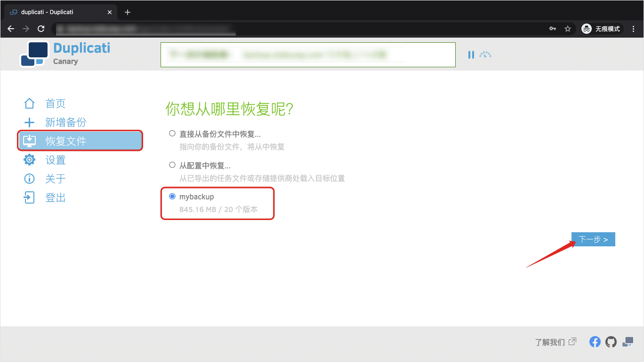The height and width of the screenshot is (362, 644).
Task: Click the home icon beside 首页
Action: click(30, 103)
